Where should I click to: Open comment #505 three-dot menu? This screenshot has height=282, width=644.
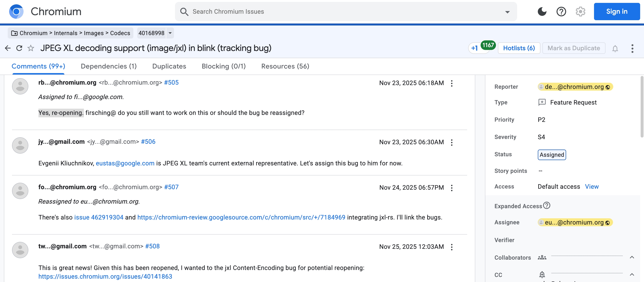pos(452,83)
